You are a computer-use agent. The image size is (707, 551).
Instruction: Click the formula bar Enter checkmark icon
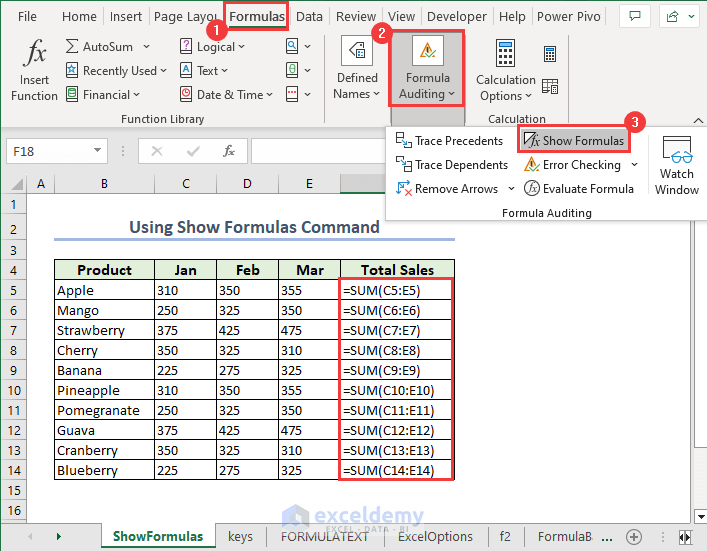pos(193,151)
